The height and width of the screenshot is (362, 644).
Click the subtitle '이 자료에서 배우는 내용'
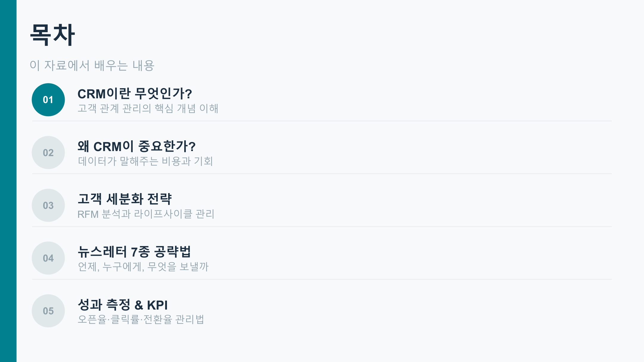pos(92,66)
